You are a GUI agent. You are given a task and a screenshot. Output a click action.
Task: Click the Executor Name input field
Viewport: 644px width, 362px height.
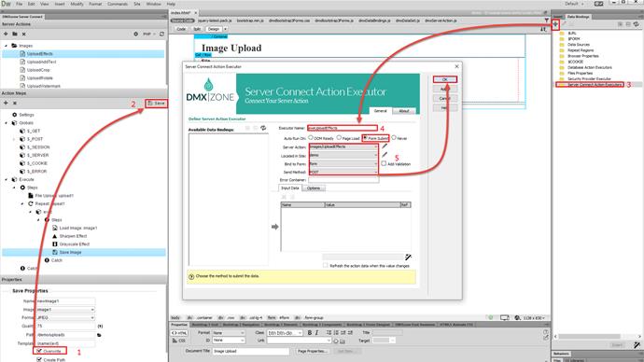pyautogui.click(x=343, y=128)
